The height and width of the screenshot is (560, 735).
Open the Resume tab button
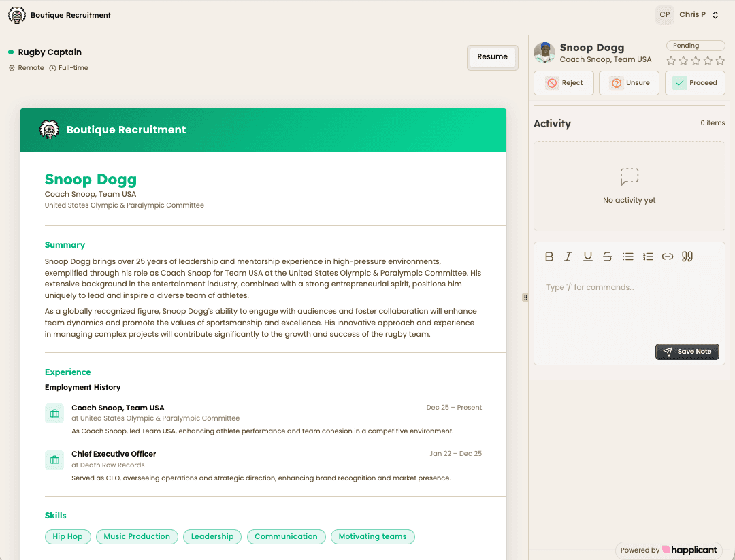click(x=492, y=57)
